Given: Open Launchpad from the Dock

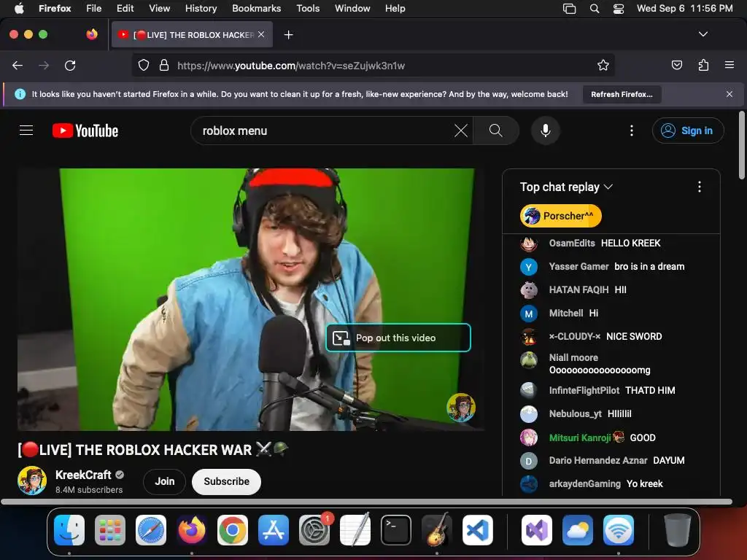Looking at the screenshot, I should coord(110,530).
